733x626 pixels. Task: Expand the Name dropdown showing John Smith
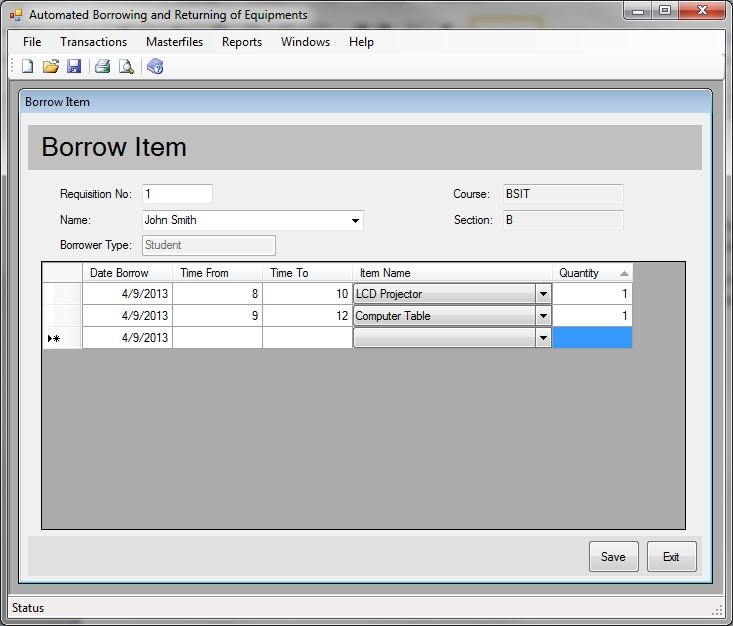tap(355, 221)
